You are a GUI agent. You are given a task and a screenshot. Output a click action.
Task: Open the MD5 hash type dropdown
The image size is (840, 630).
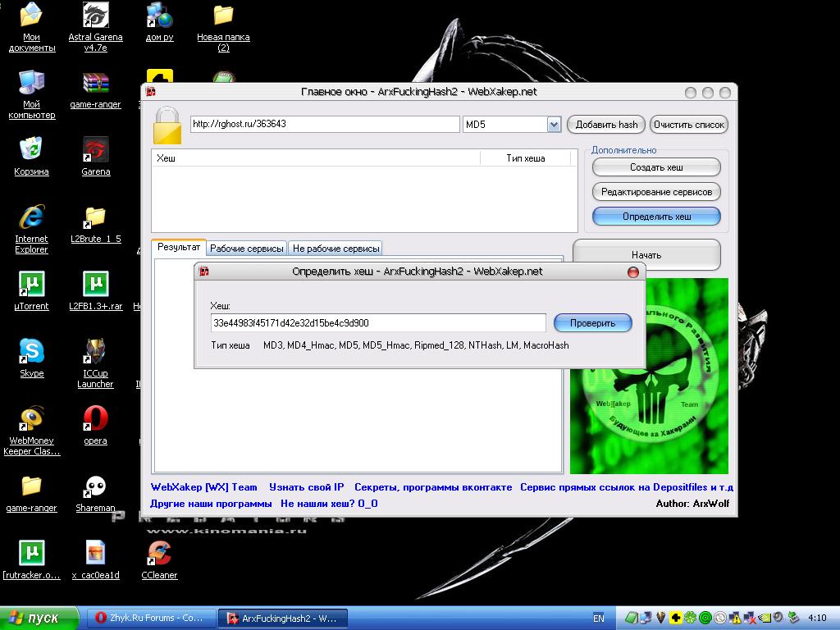tap(554, 125)
